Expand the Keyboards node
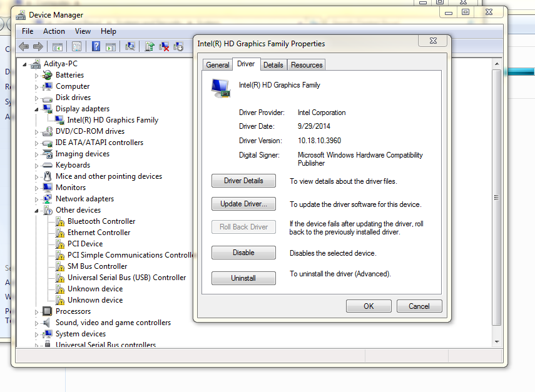535x392 pixels. pyautogui.click(x=36, y=166)
